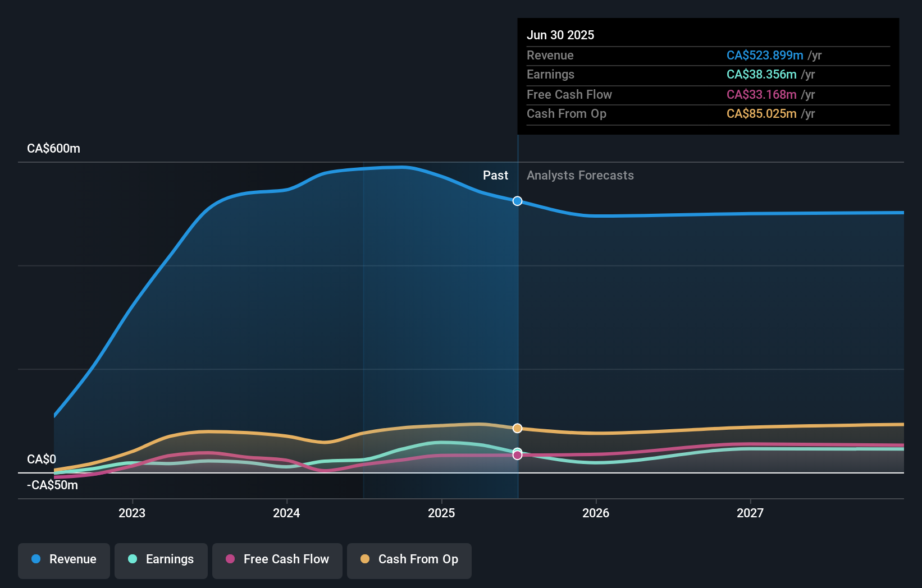Image resolution: width=922 pixels, height=588 pixels.
Task: Select the Free Cash Flow data point marker
Action: click(517, 455)
